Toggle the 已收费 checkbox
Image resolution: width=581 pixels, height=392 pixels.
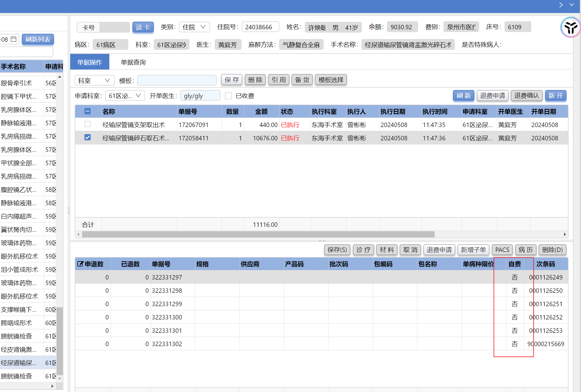coord(228,96)
